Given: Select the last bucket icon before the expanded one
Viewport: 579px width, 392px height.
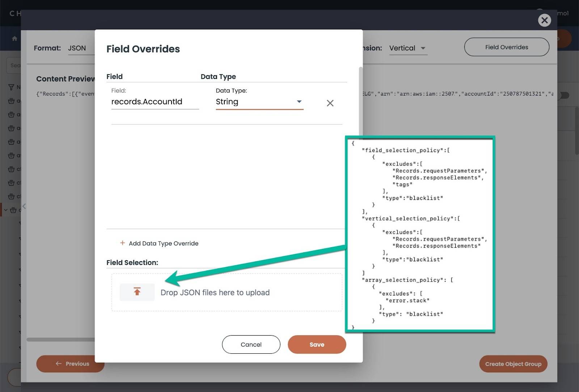Looking at the screenshot, I should click(x=11, y=196).
